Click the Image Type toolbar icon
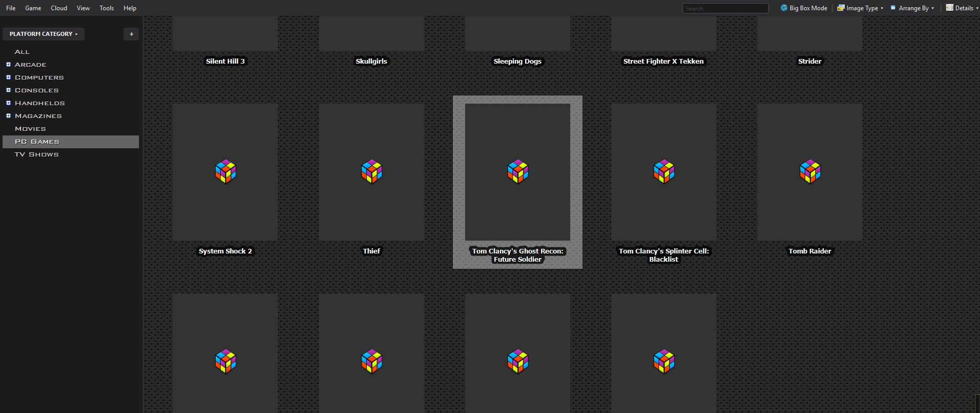This screenshot has height=413, width=980. (841, 8)
